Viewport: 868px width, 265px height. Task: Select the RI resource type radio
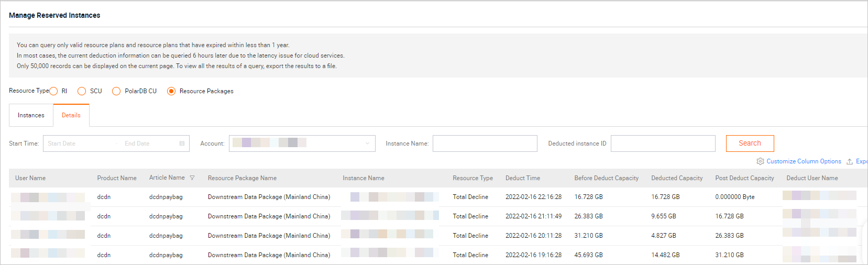click(53, 91)
